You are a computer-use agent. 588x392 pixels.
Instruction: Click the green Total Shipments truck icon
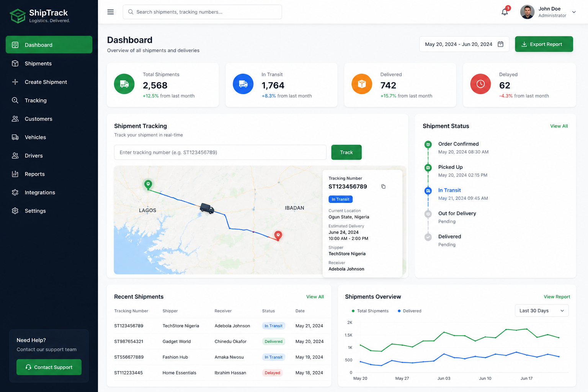[124, 84]
